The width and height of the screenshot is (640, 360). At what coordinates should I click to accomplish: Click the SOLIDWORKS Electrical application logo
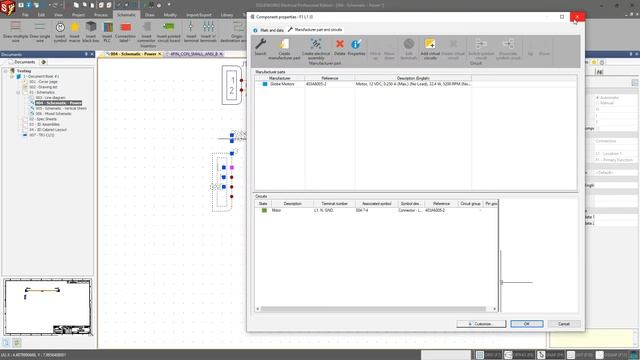[7, 8]
